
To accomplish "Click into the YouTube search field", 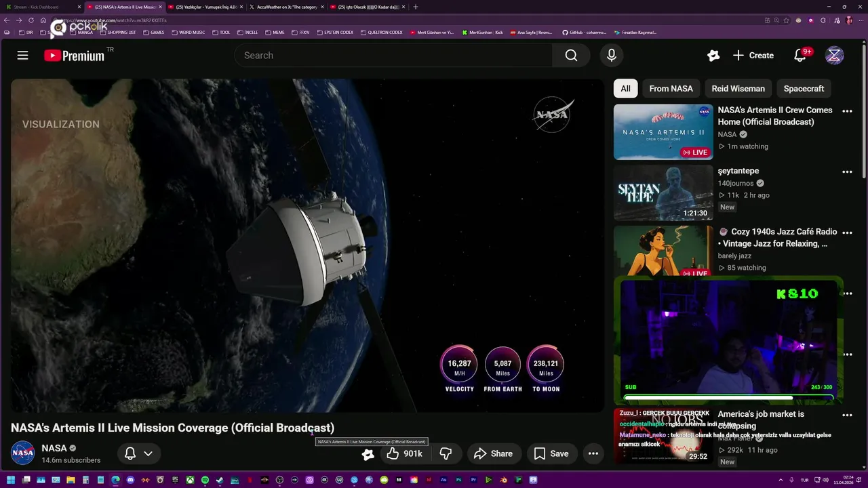I will [393, 56].
